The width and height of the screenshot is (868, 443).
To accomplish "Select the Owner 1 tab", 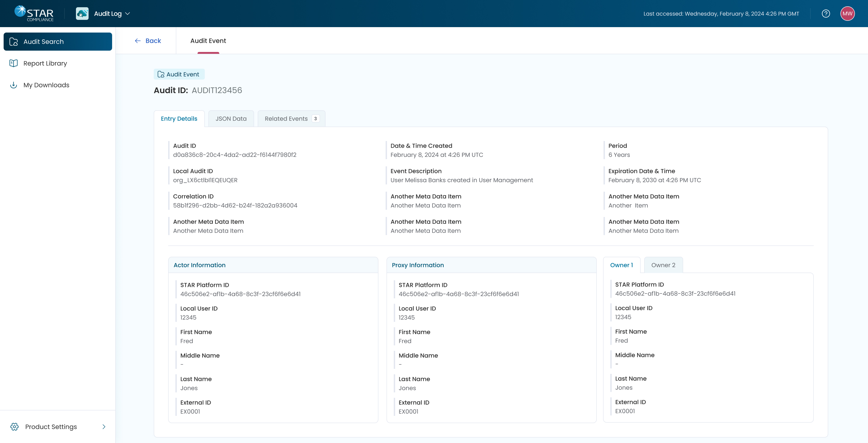I will (621, 265).
